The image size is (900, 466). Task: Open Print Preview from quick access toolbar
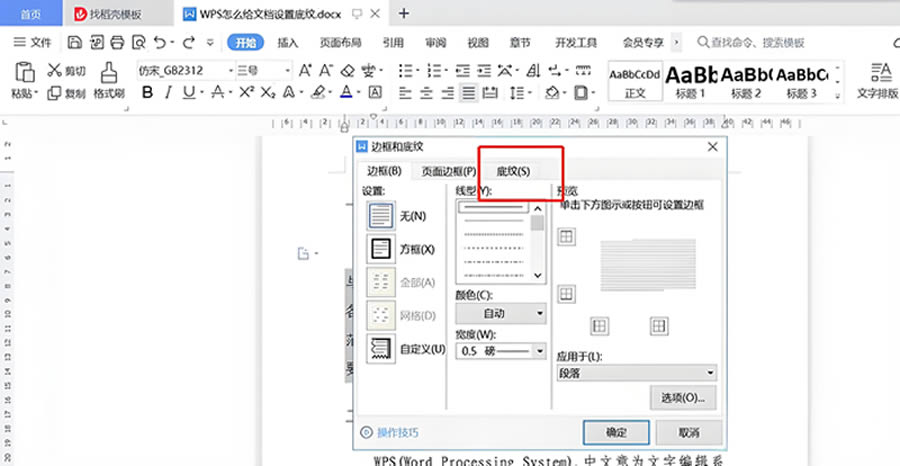click(138, 42)
